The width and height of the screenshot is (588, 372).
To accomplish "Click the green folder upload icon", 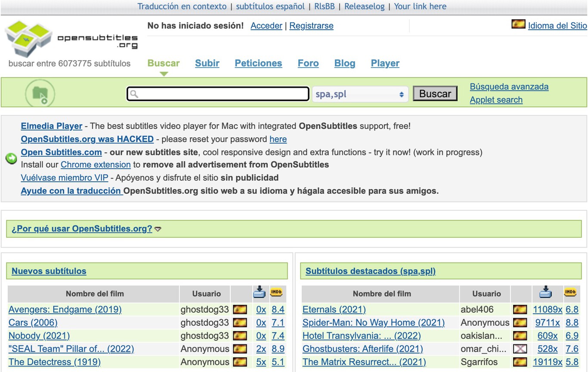I will [40, 93].
